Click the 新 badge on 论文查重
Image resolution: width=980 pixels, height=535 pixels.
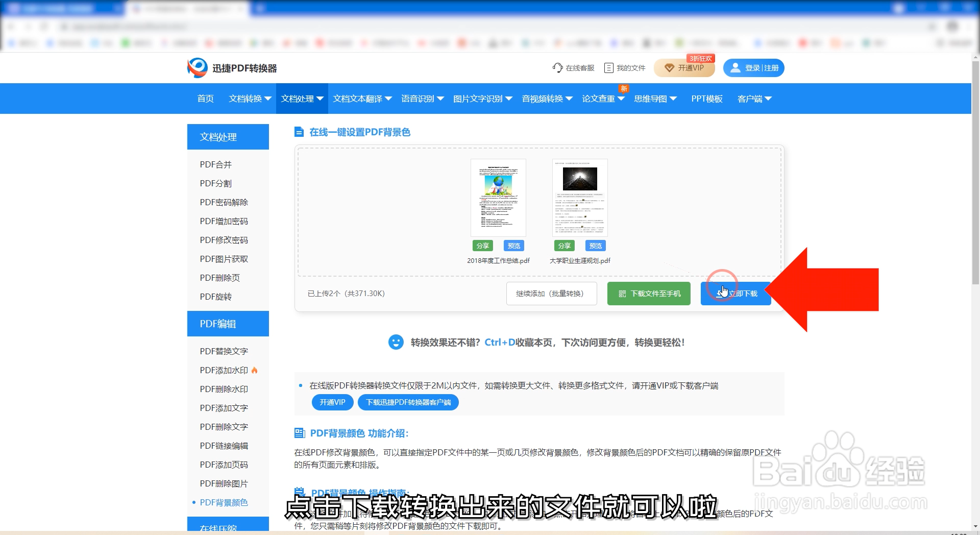tap(624, 89)
